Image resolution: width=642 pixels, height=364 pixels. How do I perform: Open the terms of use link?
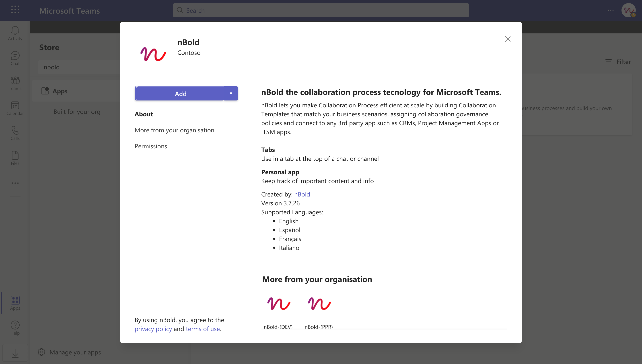point(203,329)
